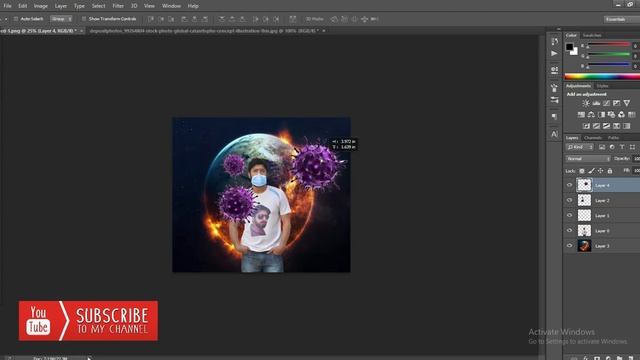This screenshot has width=640, height=360.
Task: Open the Filter menu
Action: coord(118,6)
